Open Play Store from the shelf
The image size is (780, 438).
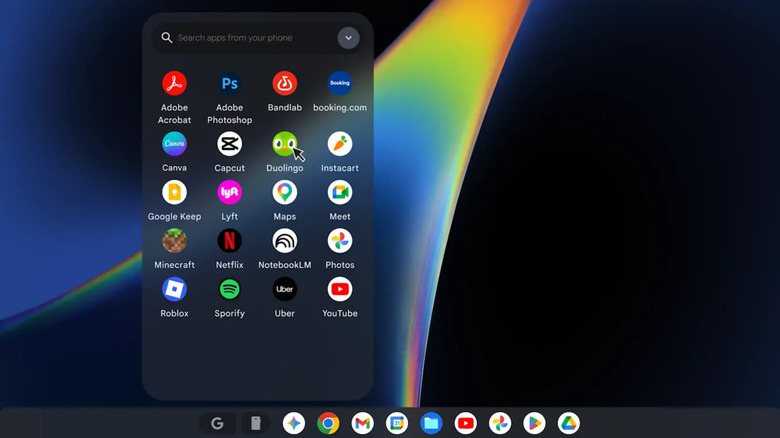click(534, 424)
